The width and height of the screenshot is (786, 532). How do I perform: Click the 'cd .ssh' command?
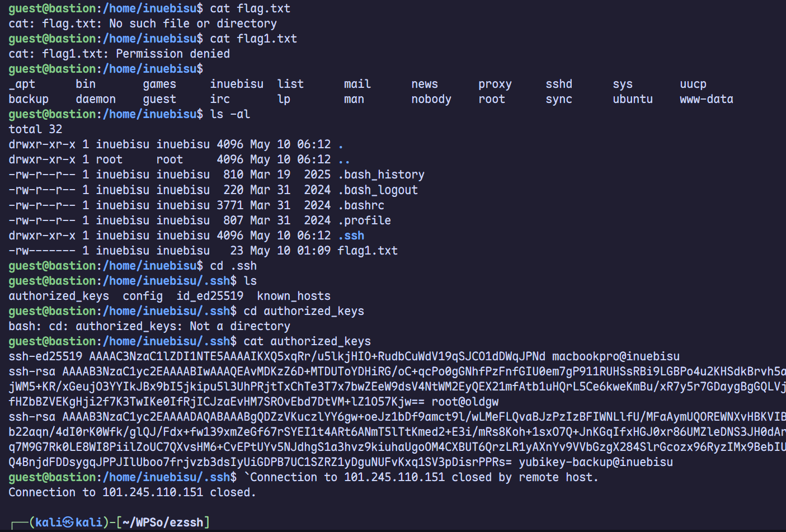[233, 266]
